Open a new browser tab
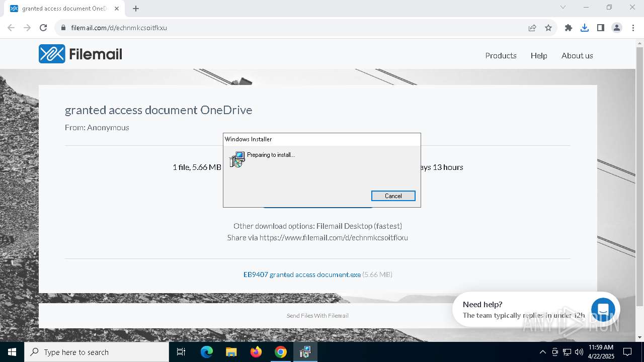644x362 pixels. [x=136, y=9]
